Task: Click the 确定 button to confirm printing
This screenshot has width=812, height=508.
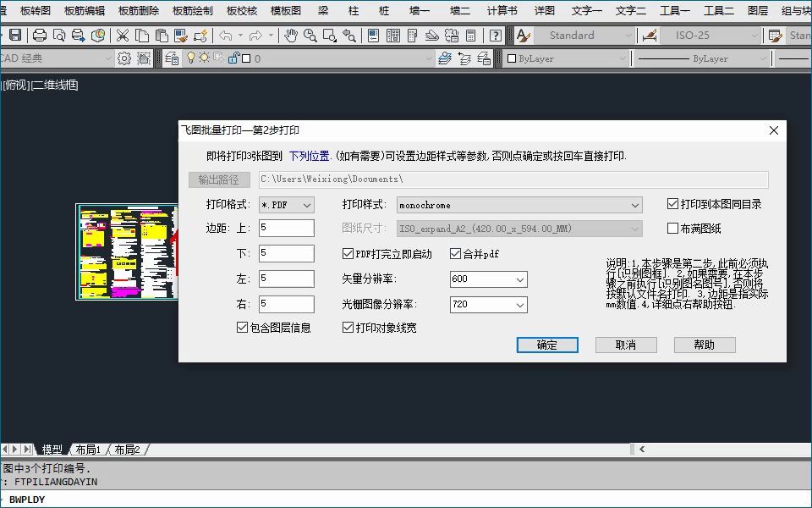Action: point(546,345)
